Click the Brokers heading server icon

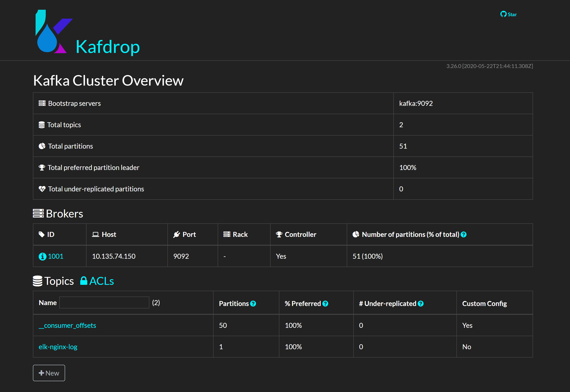tap(38, 213)
